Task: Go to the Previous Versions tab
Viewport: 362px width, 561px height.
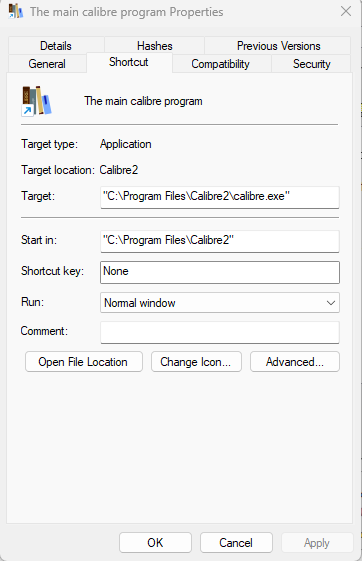Action: 278,46
